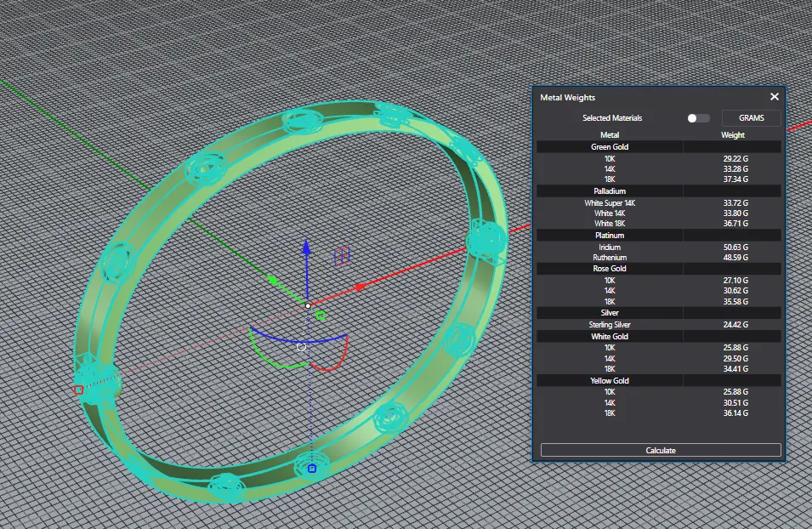Click the 48.59 G weight value
Screen dimensions: 812x529
click(735, 258)
